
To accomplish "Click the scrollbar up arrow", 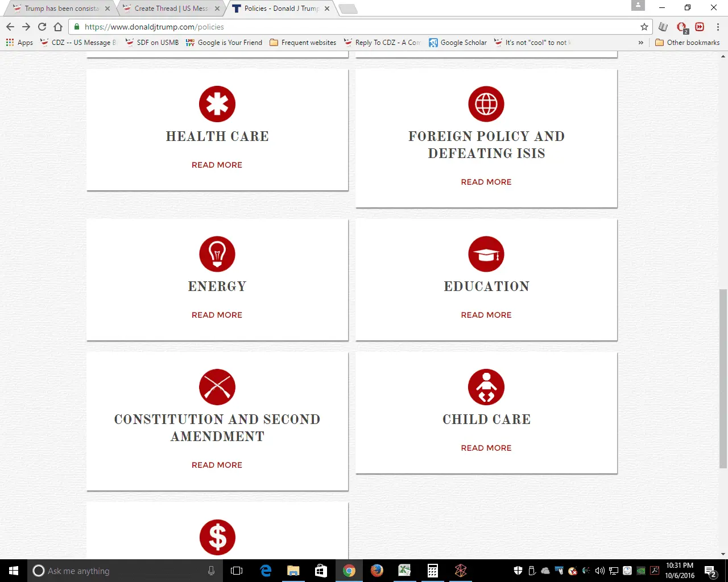I will [723, 56].
